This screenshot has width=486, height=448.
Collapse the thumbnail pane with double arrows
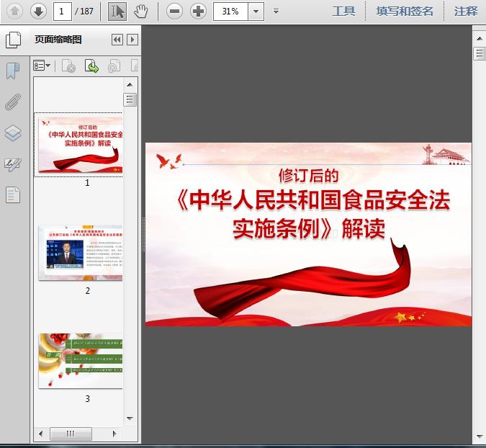point(117,40)
